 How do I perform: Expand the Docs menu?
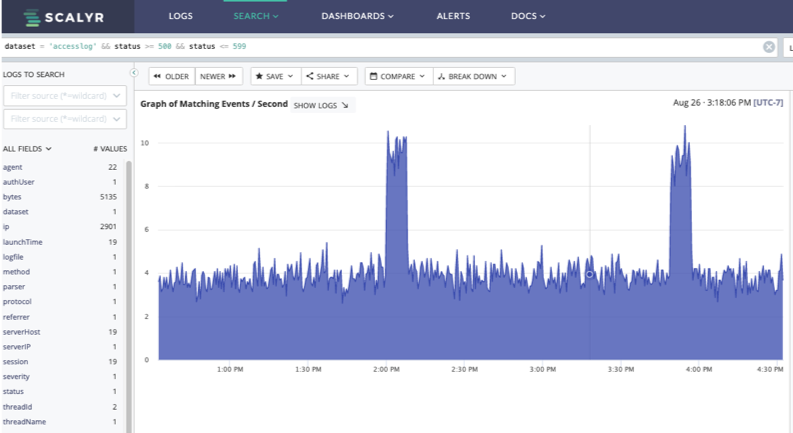pos(529,17)
